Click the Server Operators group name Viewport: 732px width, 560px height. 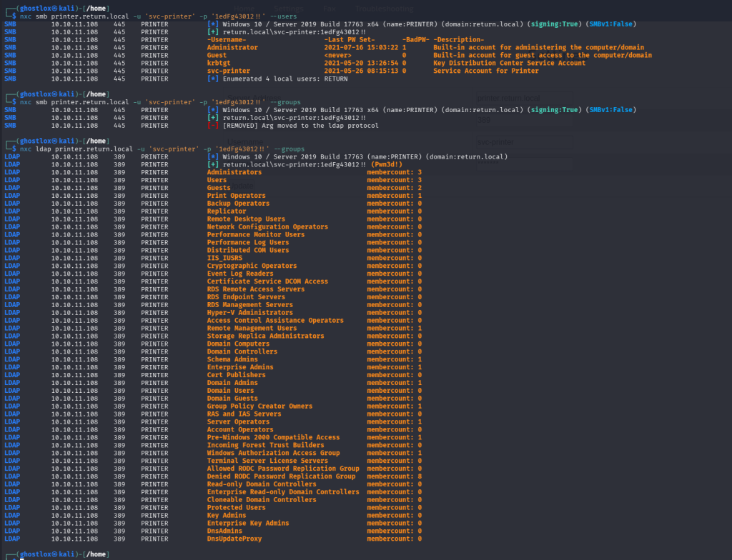pos(238,422)
